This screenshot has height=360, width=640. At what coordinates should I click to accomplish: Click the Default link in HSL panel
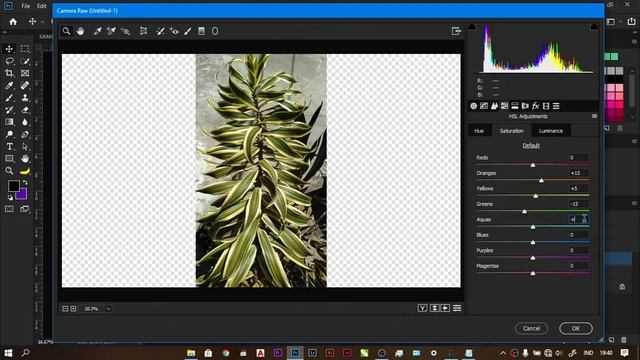click(x=531, y=146)
